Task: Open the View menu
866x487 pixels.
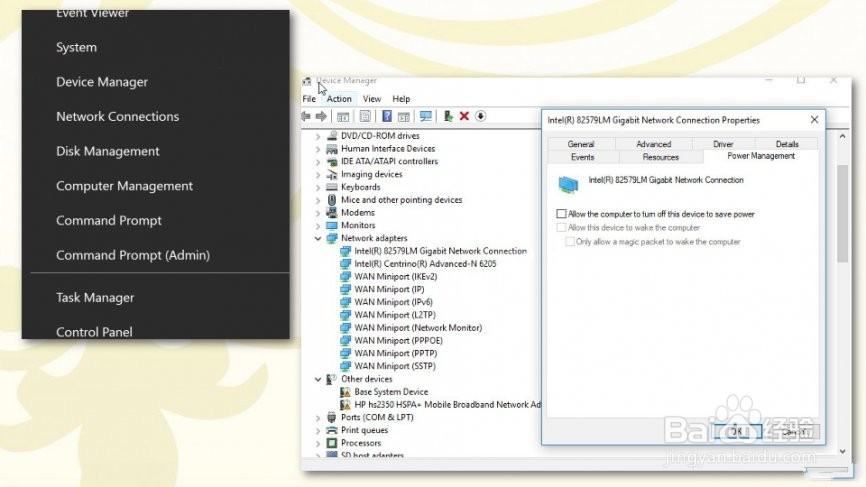Action: pos(372,99)
